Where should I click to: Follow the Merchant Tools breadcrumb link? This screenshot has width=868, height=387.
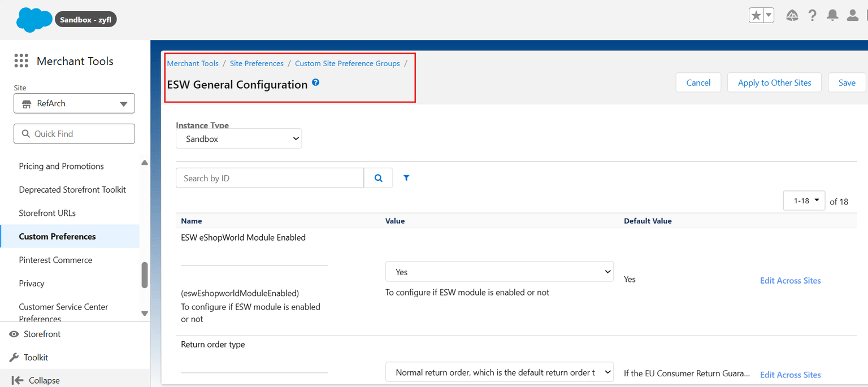click(193, 63)
